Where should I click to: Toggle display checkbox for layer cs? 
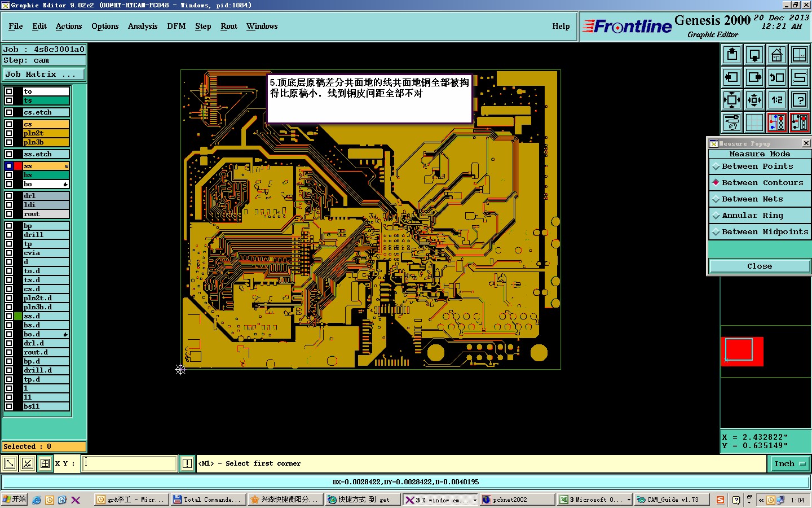pos(9,124)
